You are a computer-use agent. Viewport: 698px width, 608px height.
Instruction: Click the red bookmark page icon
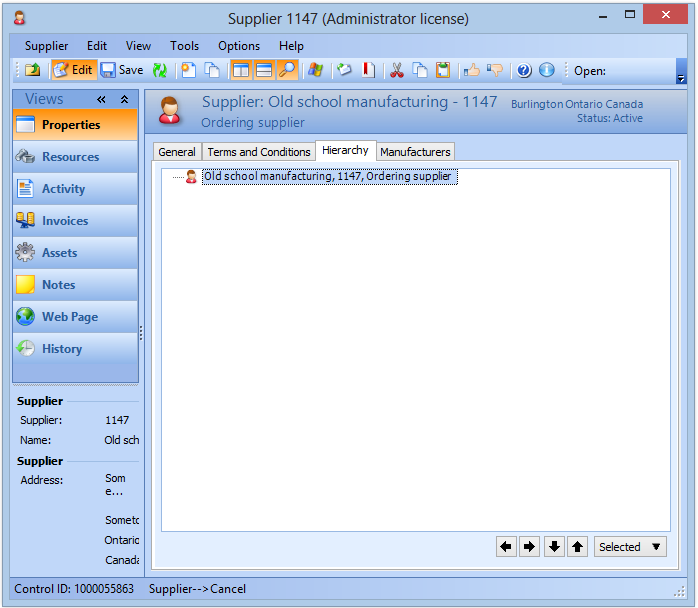(x=368, y=70)
